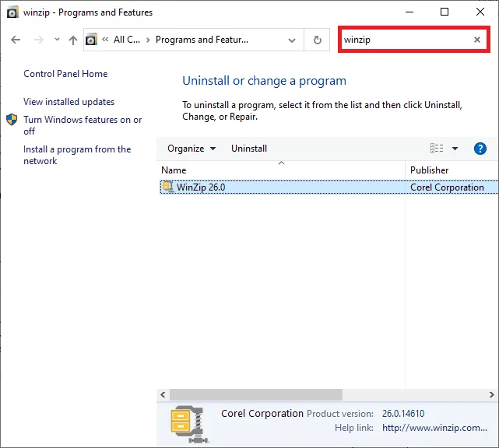
Task: Click the horizontal scrollbar right arrow
Action: coord(492,395)
